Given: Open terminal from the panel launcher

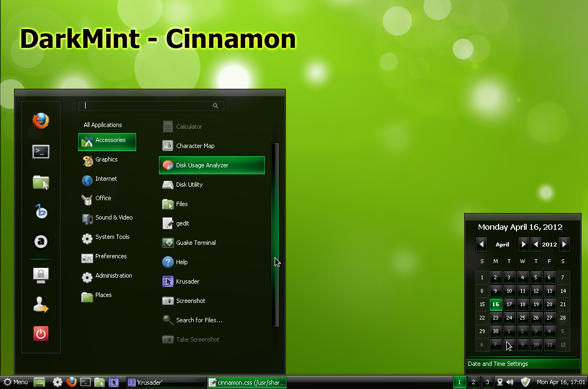Looking at the screenshot, I should pyautogui.click(x=86, y=382).
